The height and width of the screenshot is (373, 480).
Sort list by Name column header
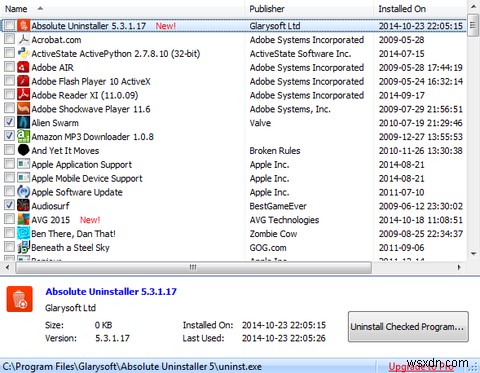[x=123, y=9]
